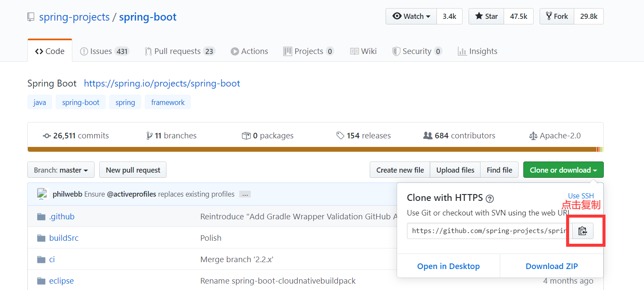Image resolution: width=644 pixels, height=290 pixels.
Task: Open the 26,511 commits link
Action: pyautogui.click(x=76, y=136)
